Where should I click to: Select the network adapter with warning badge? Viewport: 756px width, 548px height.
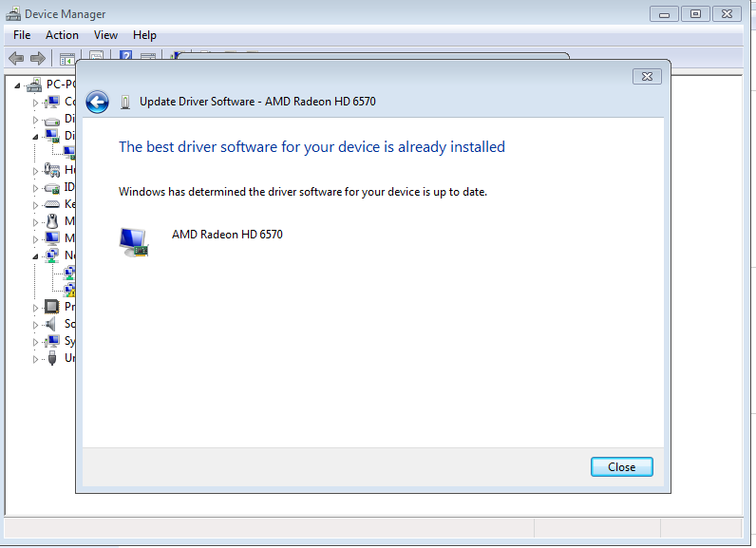[x=69, y=289]
